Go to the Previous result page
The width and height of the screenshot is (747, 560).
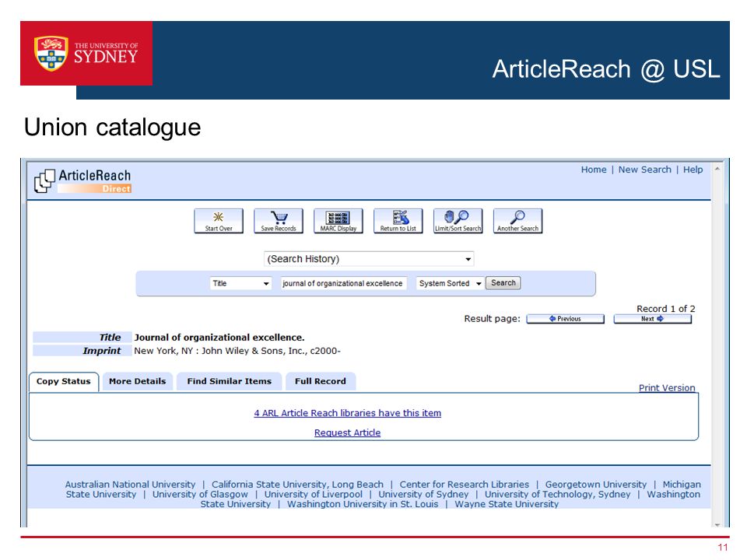point(565,319)
